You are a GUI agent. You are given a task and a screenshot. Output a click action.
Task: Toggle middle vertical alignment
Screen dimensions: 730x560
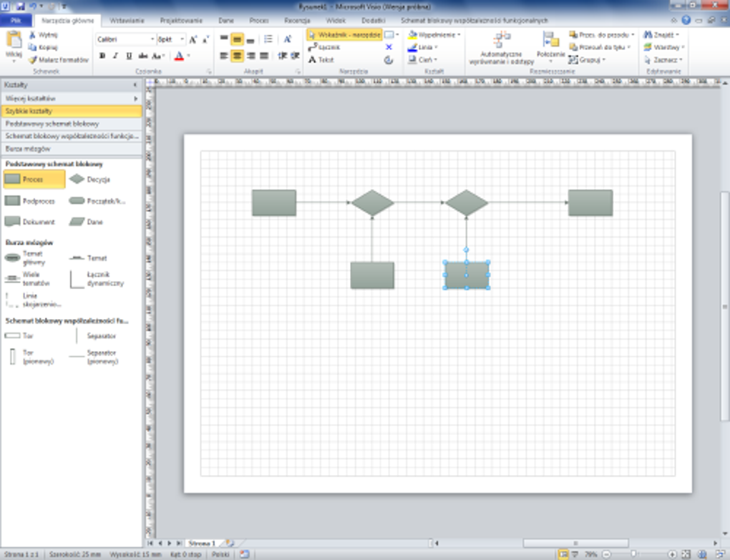click(x=237, y=39)
